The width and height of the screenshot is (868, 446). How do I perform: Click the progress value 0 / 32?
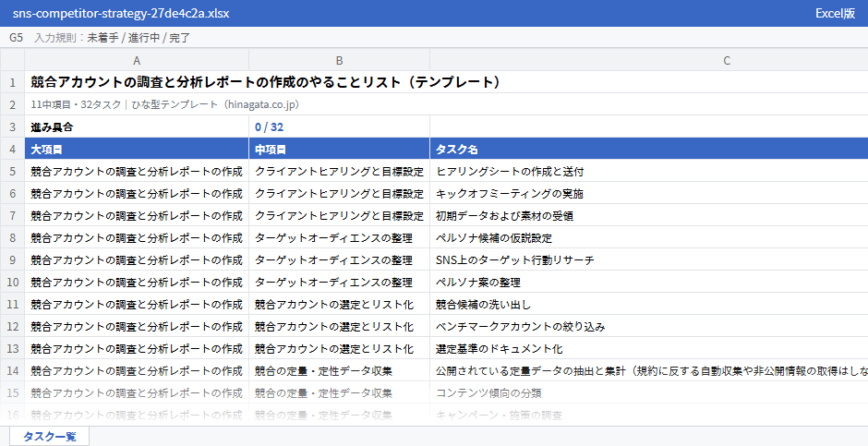339,127
